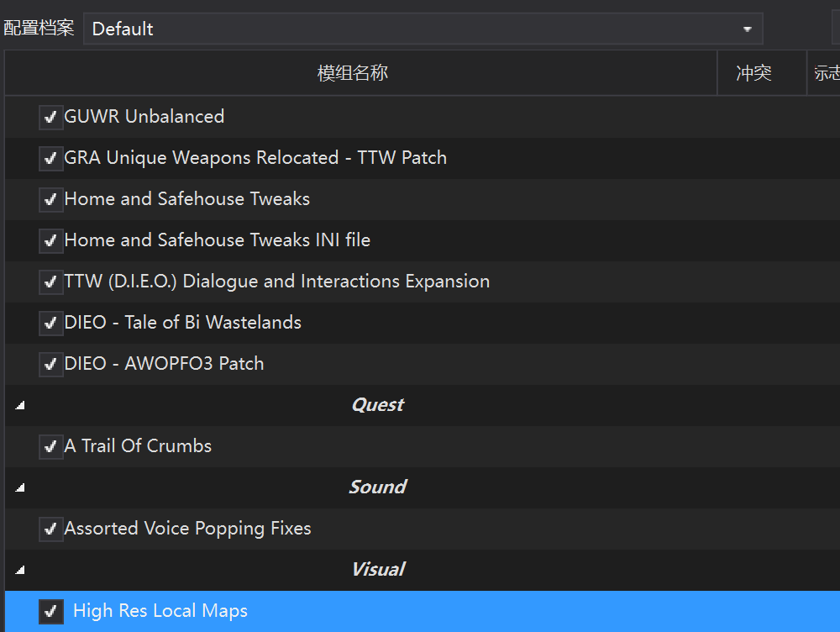The image size is (840, 632).
Task: Toggle DIEO - Tale of Bi Wastelands checkbox
Action: coord(51,323)
